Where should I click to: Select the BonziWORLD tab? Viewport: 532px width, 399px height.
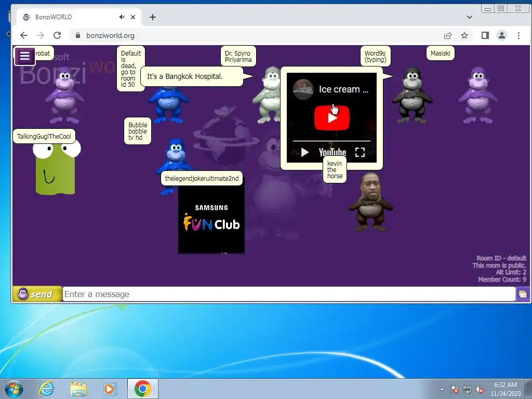click(79, 17)
